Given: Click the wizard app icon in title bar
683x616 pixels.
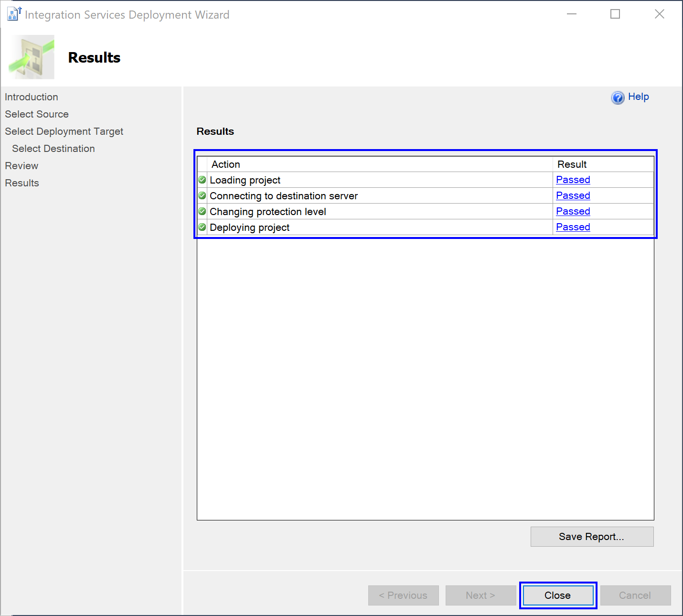Looking at the screenshot, I should pyautogui.click(x=14, y=14).
